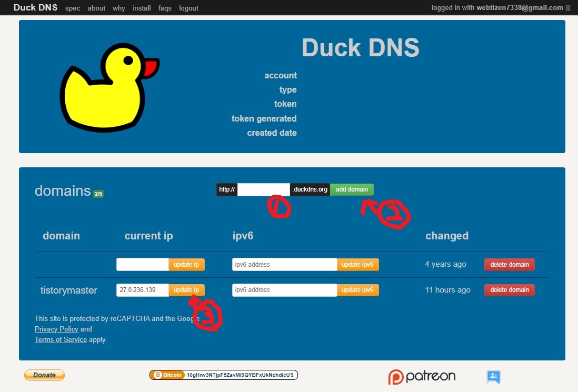Click the 'type' label in the banner
Screen dimensions: 578x392
[x=288, y=90]
